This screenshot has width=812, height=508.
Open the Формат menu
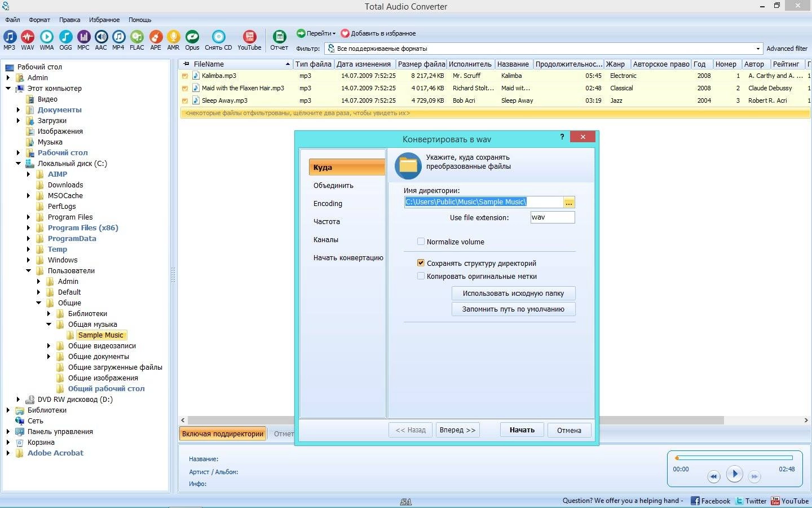tap(39, 20)
